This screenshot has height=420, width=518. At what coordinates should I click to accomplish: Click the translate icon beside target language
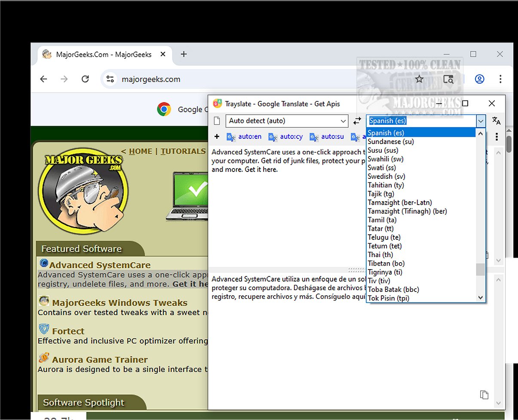496,121
